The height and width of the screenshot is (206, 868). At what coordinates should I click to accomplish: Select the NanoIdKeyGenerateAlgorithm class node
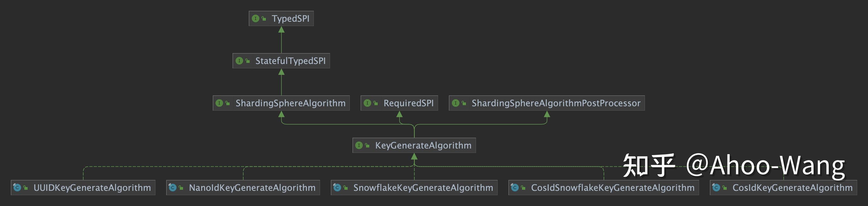(252, 188)
